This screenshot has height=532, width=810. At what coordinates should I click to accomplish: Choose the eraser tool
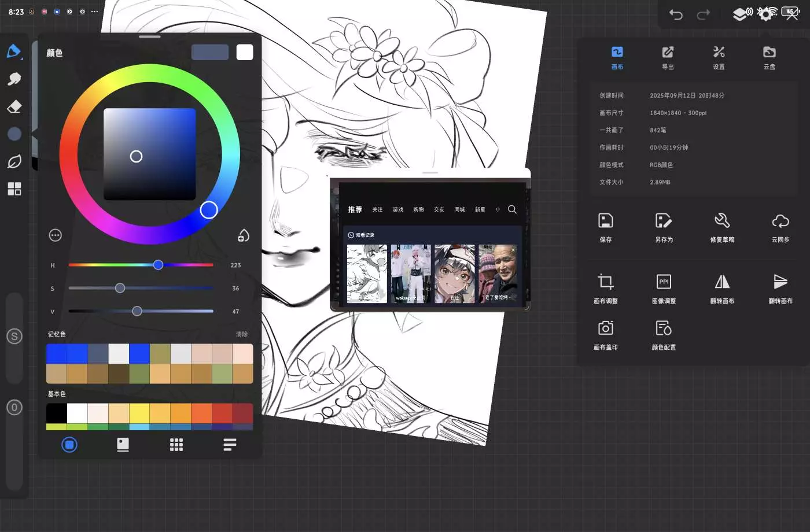(x=14, y=106)
